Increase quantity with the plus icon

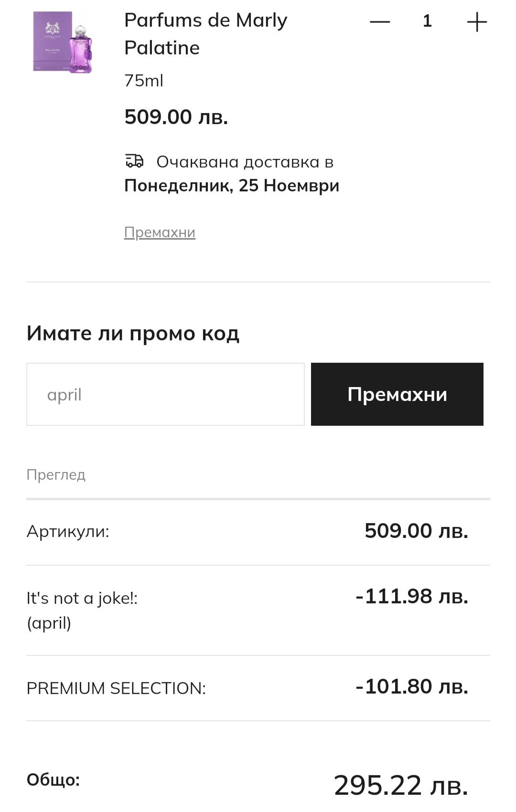pyautogui.click(x=476, y=22)
